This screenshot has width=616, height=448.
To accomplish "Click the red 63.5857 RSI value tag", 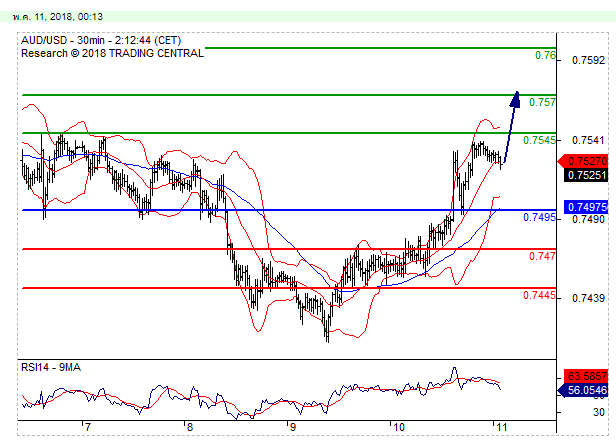I will tap(586, 376).
